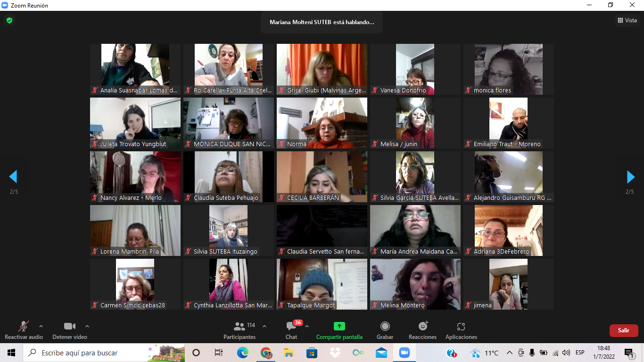Expand video options arrow beside camera
644x362 pixels.
pos(87,326)
